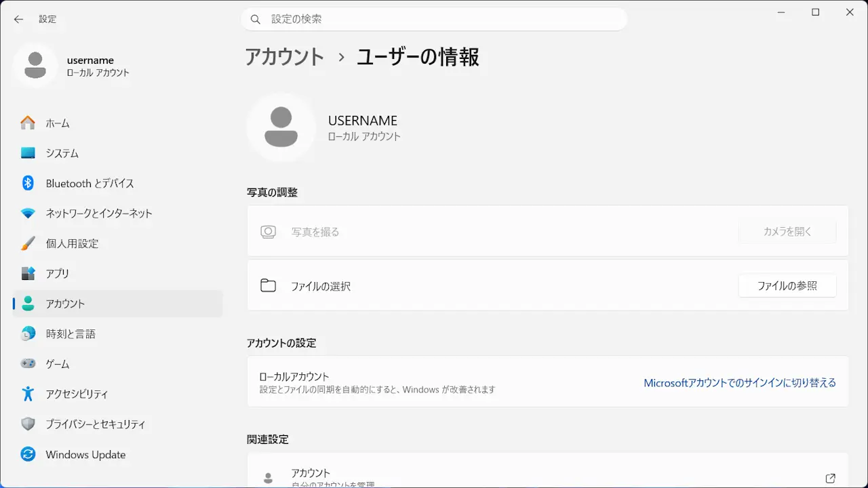Open the ゲーム controller icon
The height and width of the screenshot is (488, 868).
tap(28, 364)
